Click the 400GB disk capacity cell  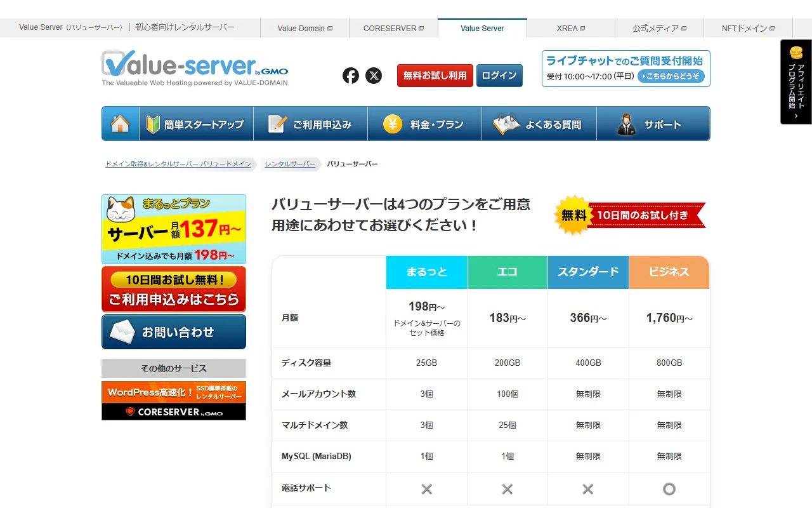click(x=588, y=363)
